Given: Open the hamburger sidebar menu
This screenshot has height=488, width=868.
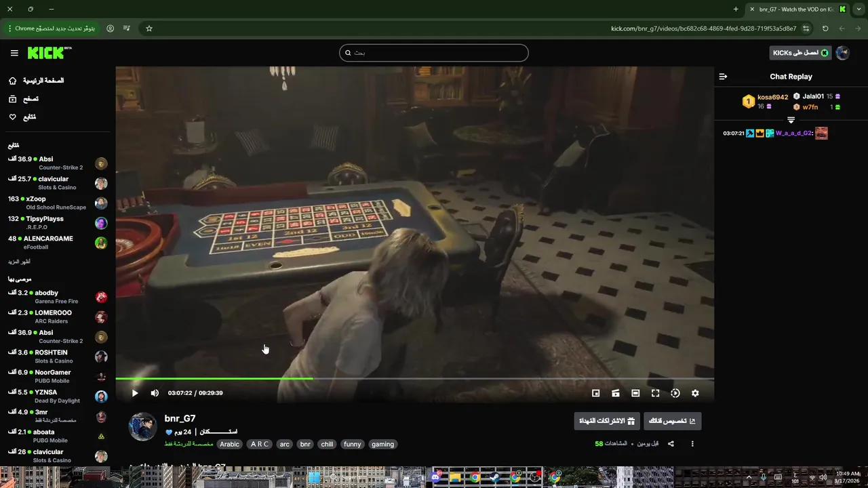Looking at the screenshot, I should [14, 53].
